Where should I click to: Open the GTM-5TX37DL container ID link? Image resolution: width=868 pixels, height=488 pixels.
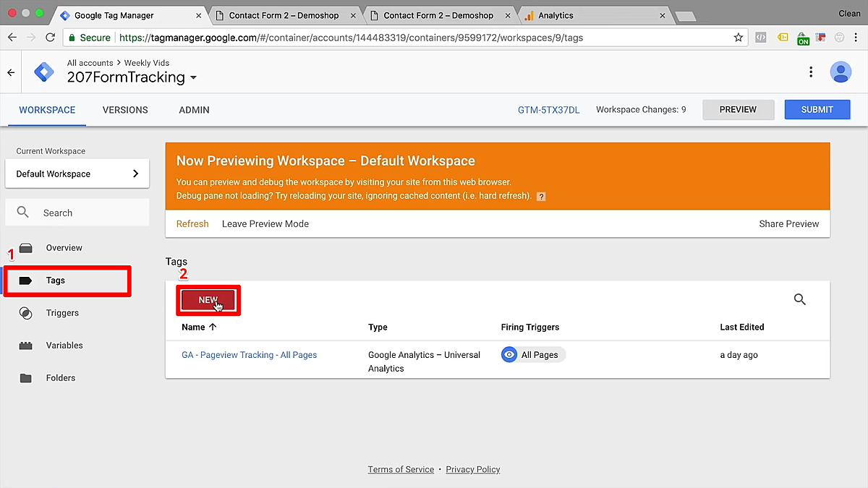(x=549, y=110)
